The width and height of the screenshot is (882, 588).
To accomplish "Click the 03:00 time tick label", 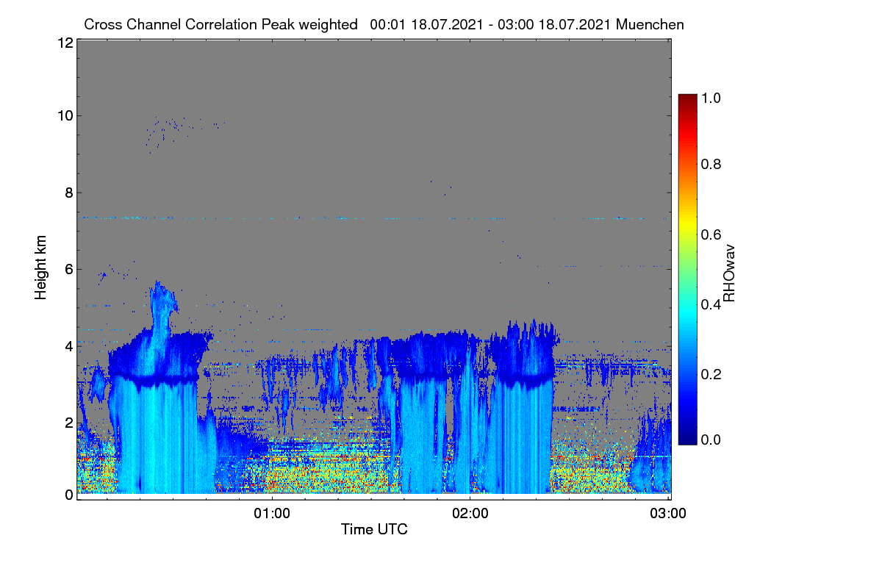I will 668,513.
